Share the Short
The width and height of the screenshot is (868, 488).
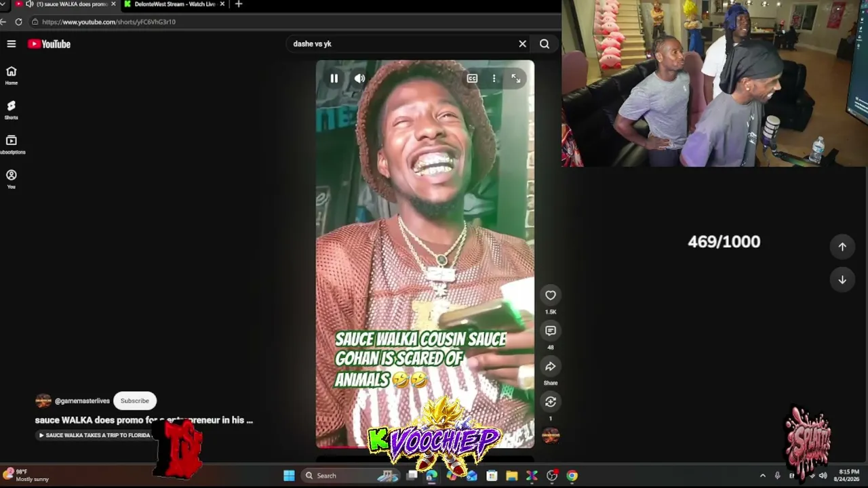tap(551, 367)
